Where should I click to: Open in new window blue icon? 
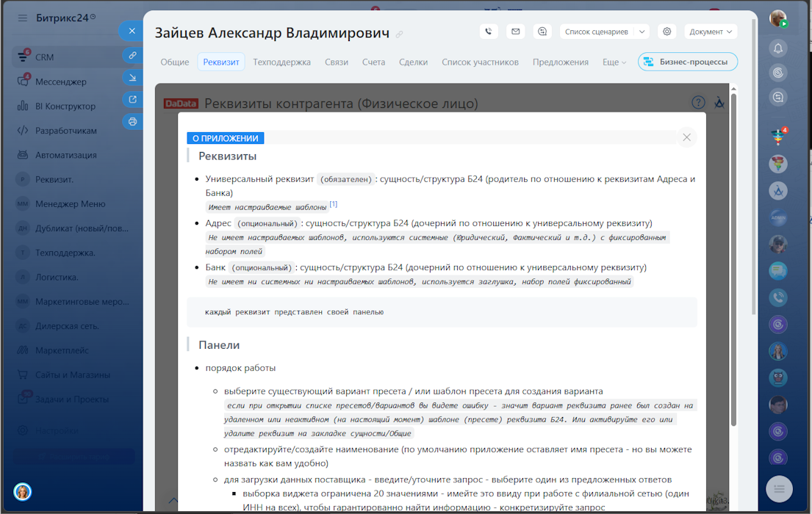(x=132, y=99)
